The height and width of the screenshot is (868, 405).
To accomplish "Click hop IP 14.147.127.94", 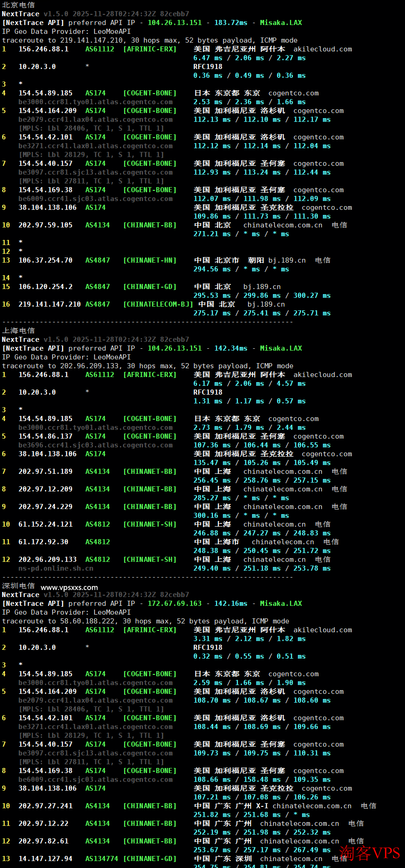I will (x=45, y=859).
